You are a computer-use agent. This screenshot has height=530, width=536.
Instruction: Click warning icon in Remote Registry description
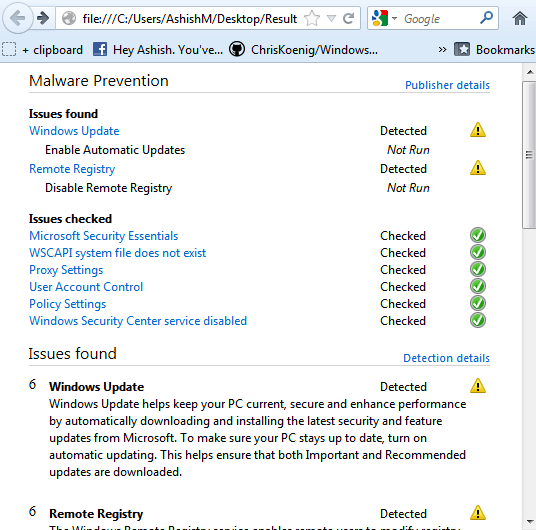478,513
